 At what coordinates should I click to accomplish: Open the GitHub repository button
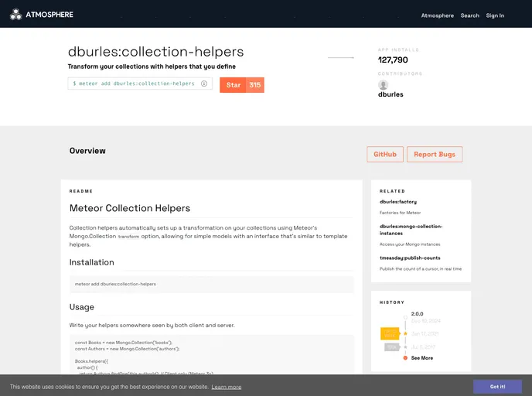coord(385,155)
